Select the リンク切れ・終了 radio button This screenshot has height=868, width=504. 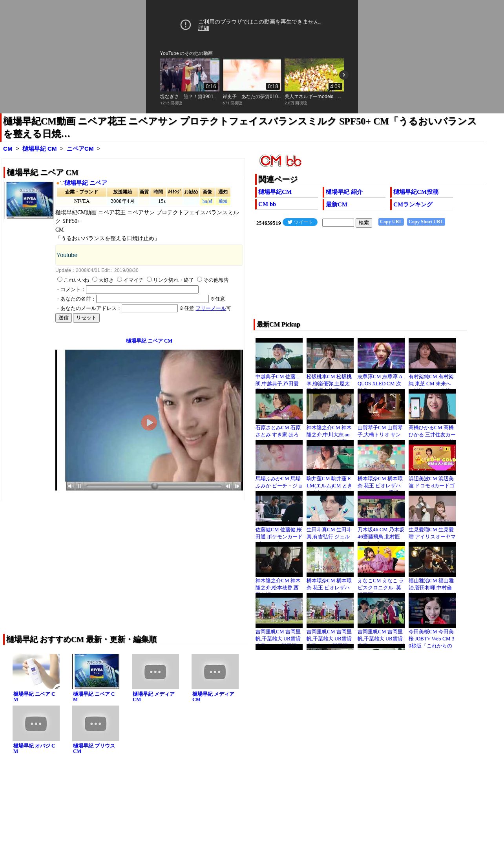(149, 279)
